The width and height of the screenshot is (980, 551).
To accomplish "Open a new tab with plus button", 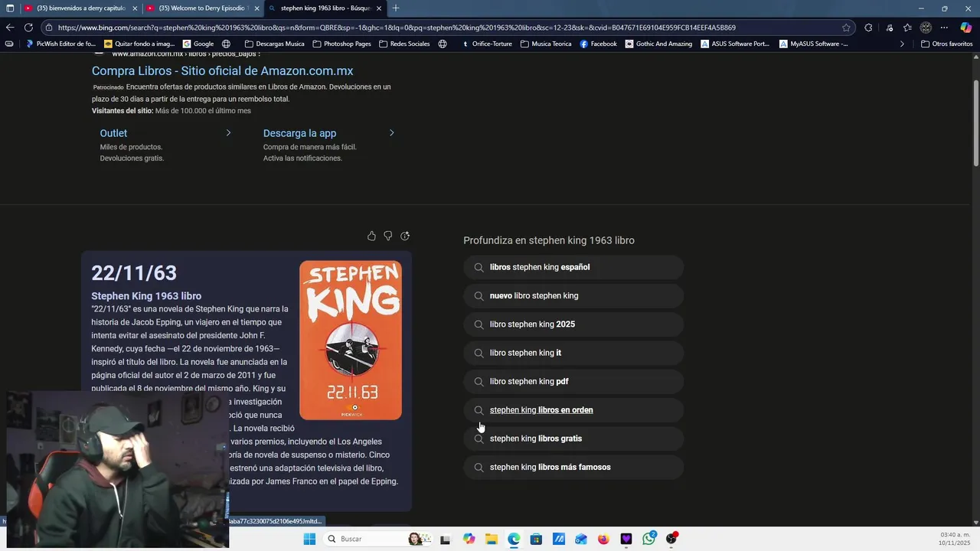I will (396, 8).
